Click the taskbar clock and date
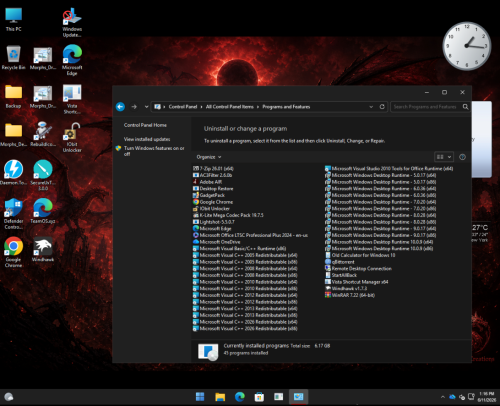This screenshot has width=500, height=406. click(487, 397)
